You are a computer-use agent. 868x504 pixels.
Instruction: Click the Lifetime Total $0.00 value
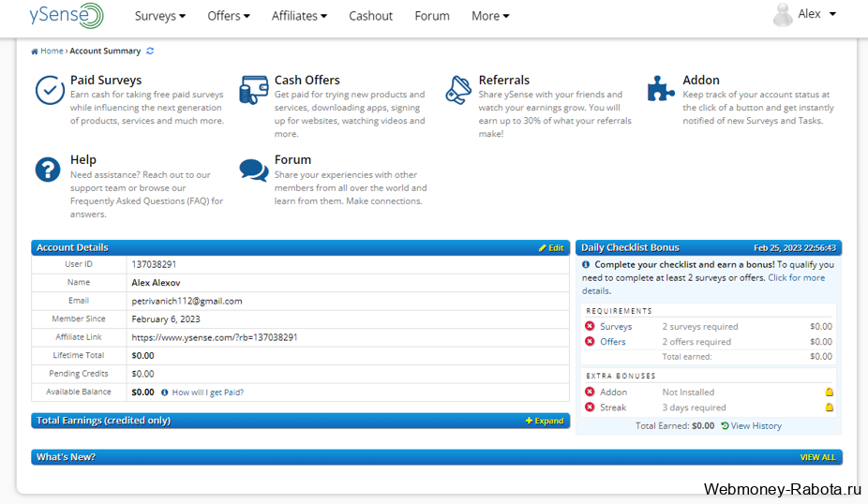point(142,356)
